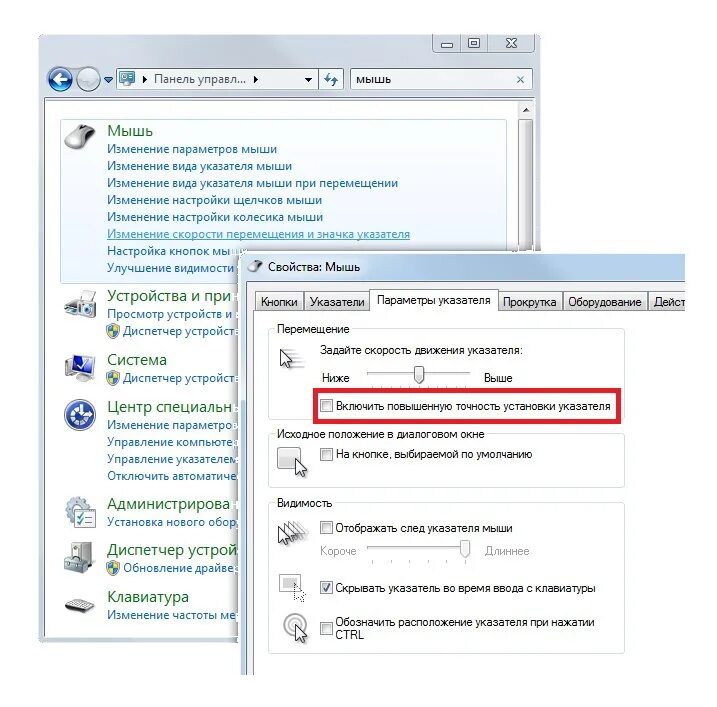Open the Устройства и принтеры printer icon
Viewport: 717px width, 707px height.
80,304
